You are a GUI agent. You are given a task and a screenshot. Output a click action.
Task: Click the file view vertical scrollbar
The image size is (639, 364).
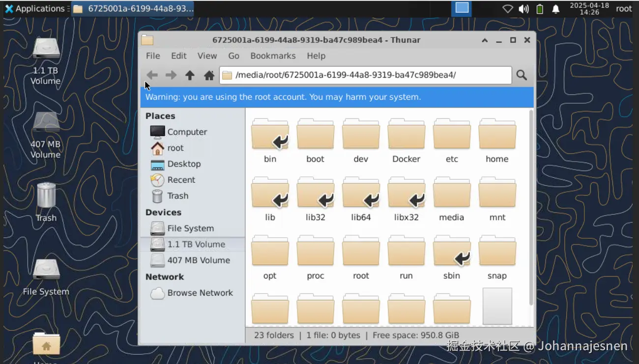point(531,206)
